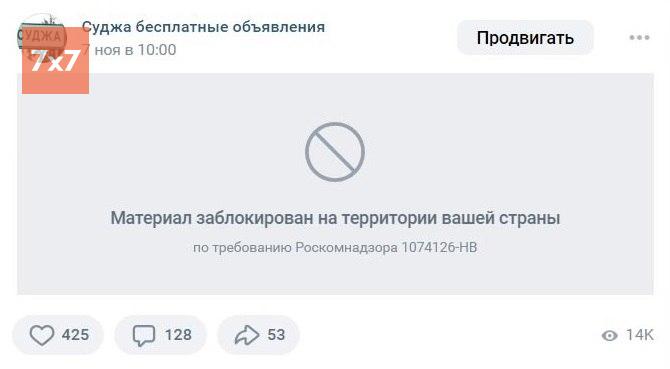Click the 53 shares counter
The image size is (670, 369).
(276, 335)
